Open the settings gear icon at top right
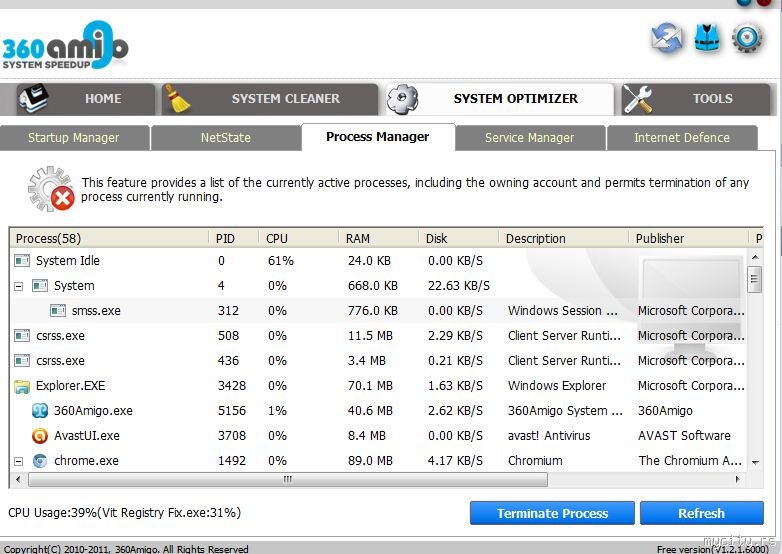Image resolution: width=782 pixels, height=554 pixels. (x=747, y=38)
